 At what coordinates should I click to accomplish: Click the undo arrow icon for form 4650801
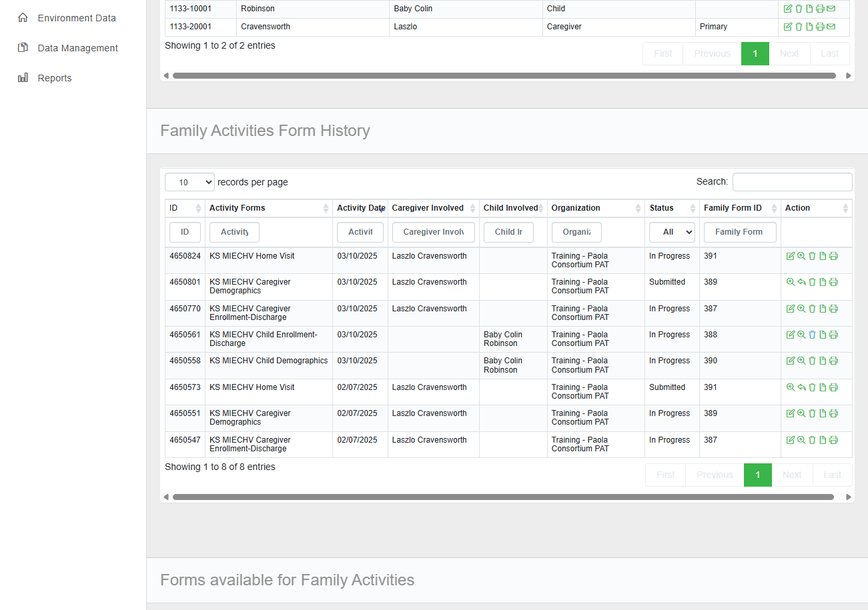[801, 282]
